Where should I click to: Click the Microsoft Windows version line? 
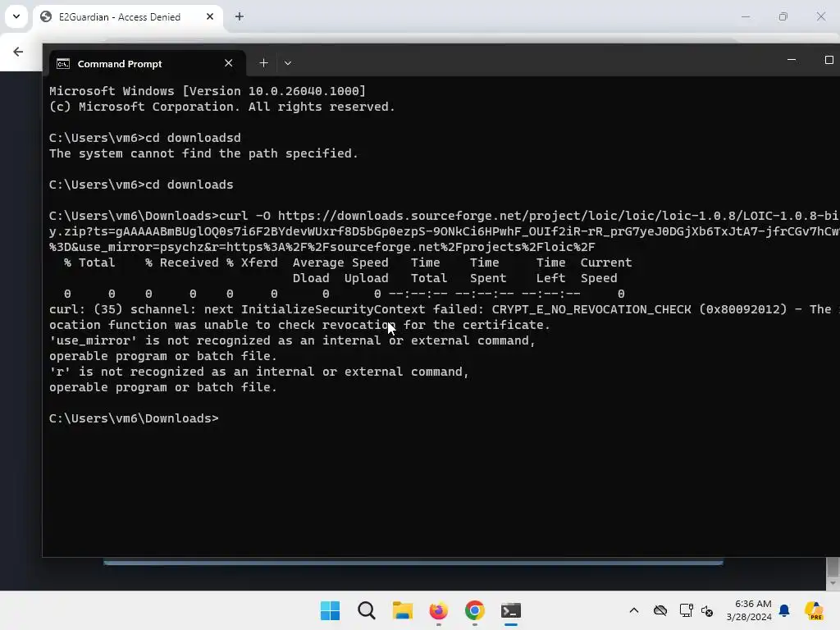[208, 91]
